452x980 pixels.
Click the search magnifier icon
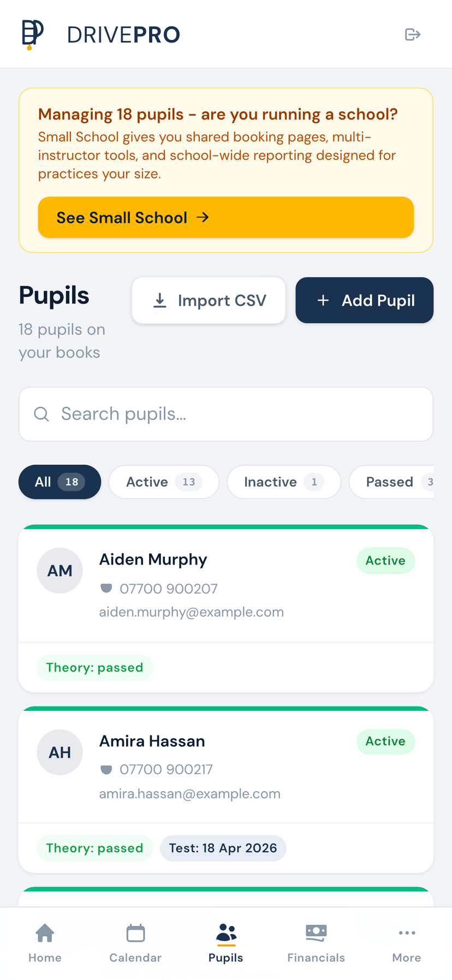pyautogui.click(x=41, y=414)
